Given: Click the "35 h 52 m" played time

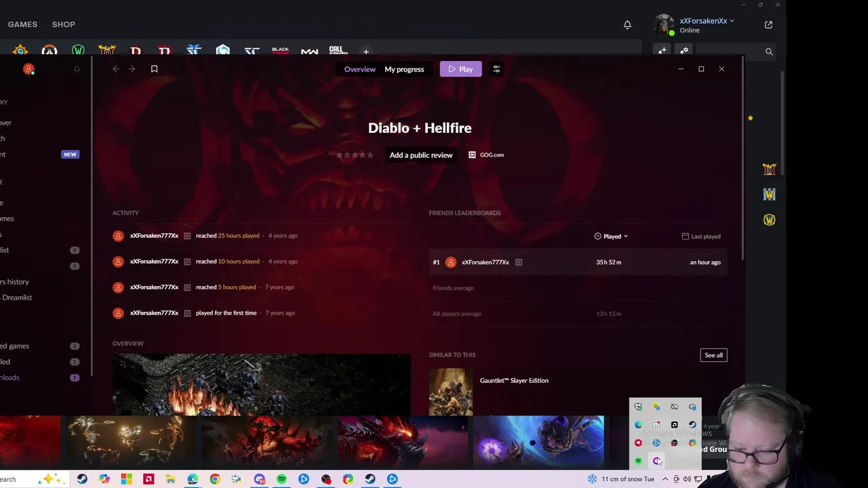Looking at the screenshot, I should tap(608, 262).
